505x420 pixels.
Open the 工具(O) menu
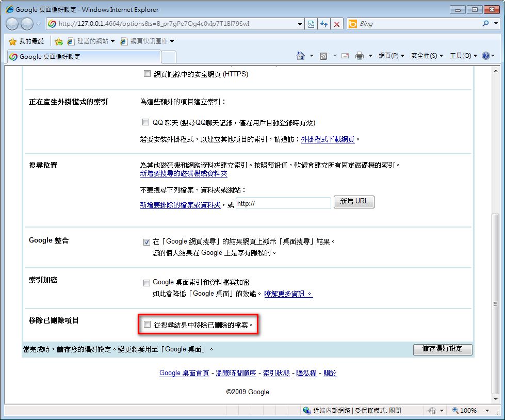coord(463,56)
